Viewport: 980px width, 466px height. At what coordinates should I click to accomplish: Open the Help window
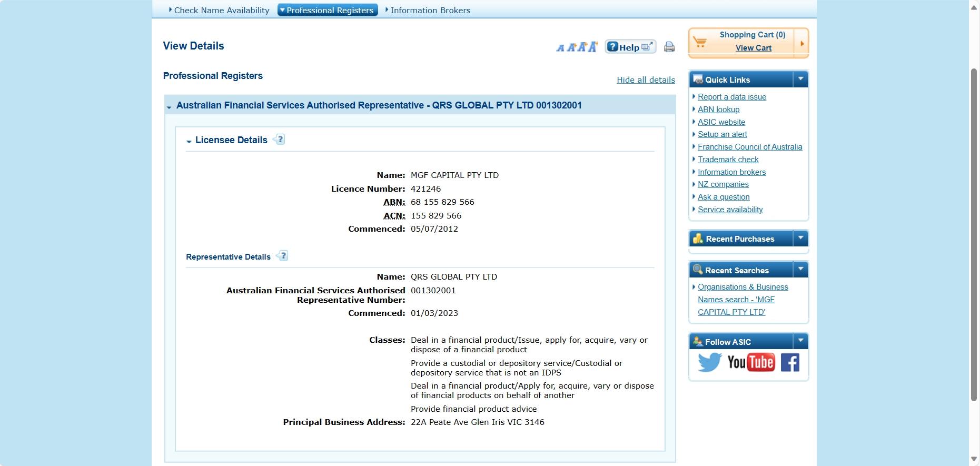[630, 47]
